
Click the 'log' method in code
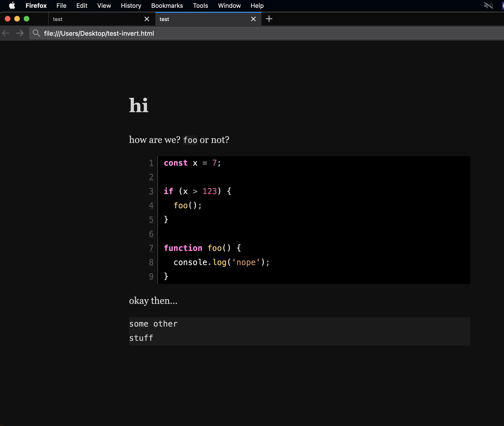[x=219, y=262]
